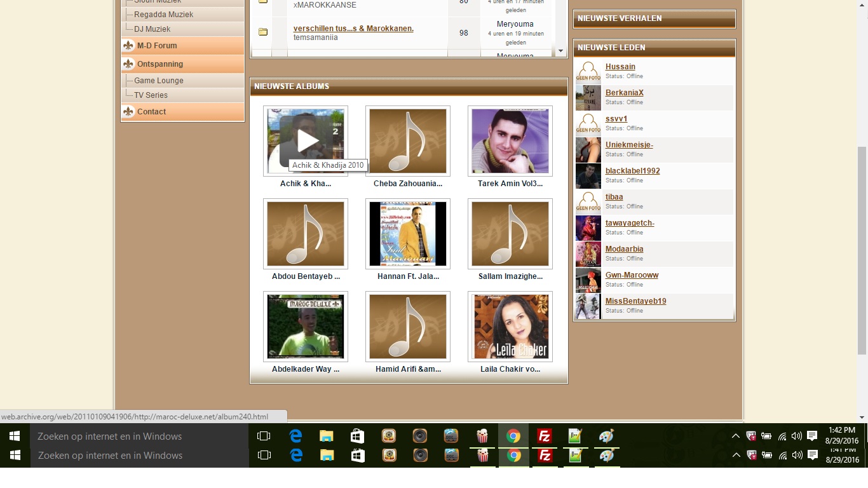This screenshot has width=868, height=488.
Task: Open Game Lounge from the sidebar menu
Action: point(158,81)
